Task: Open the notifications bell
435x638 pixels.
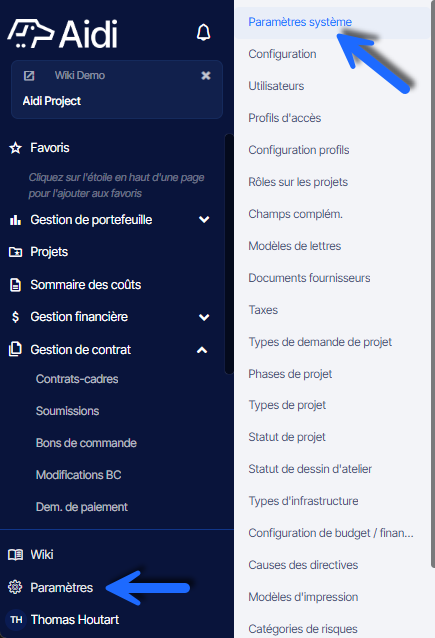Action: [x=203, y=33]
